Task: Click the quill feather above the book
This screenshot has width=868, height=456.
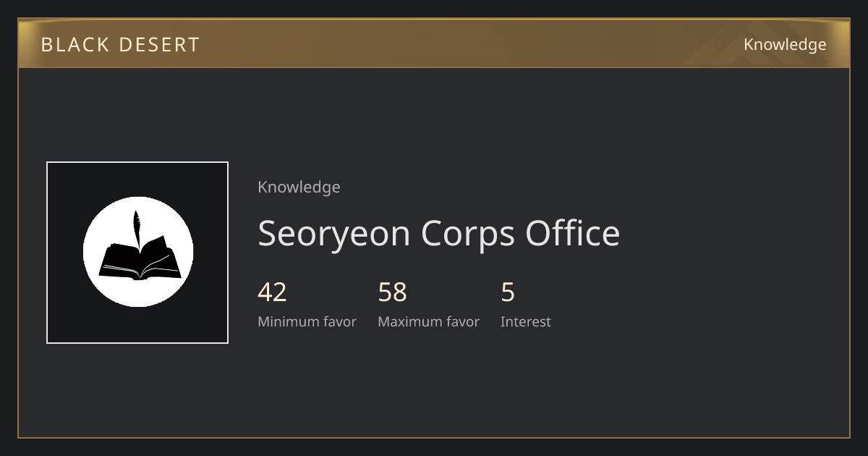Action: (136, 229)
